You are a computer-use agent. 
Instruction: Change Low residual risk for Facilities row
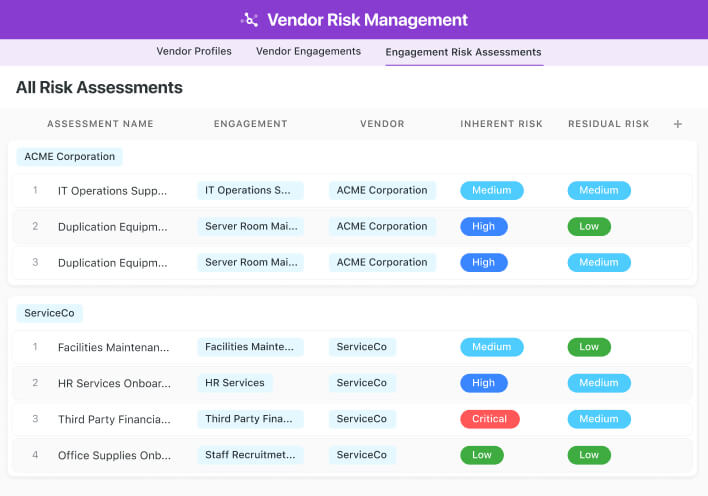[589, 347]
